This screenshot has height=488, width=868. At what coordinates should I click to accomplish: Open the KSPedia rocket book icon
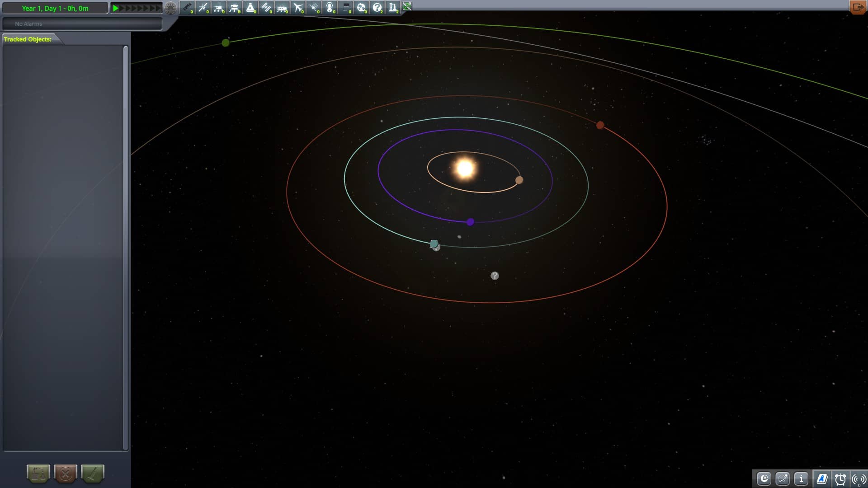coord(822,479)
